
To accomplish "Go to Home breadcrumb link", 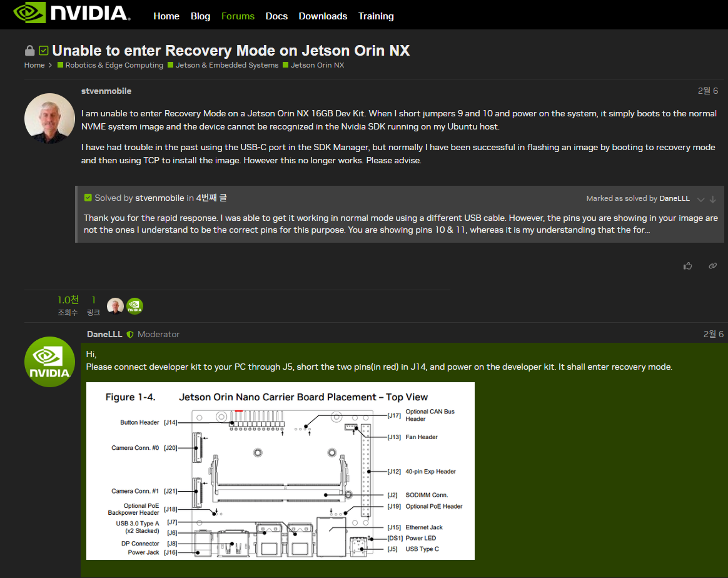I will [34, 65].
